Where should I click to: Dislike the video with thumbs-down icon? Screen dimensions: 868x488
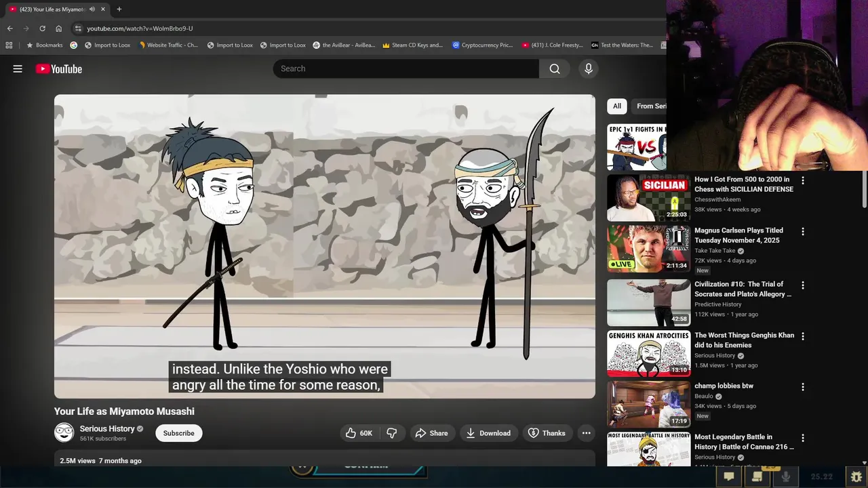[x=392, y=433]
